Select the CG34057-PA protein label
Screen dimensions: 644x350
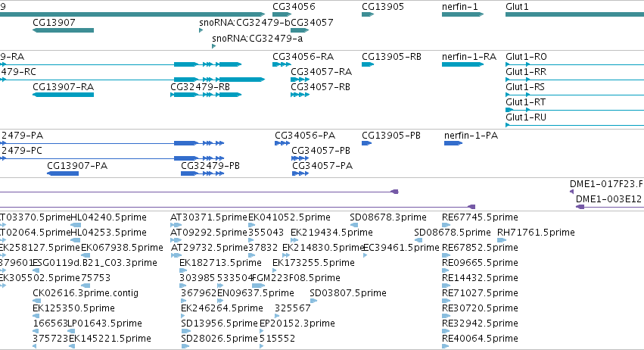coord(322,166)
